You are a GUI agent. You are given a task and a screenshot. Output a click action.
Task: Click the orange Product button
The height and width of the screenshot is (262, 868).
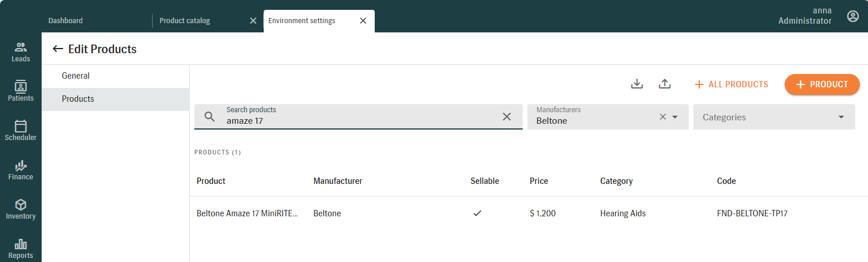822,84
